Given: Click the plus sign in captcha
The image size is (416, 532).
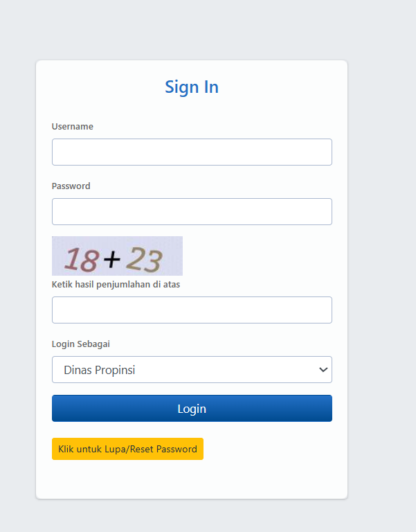Looking at the screenshot, I should [x=111, y=259].
